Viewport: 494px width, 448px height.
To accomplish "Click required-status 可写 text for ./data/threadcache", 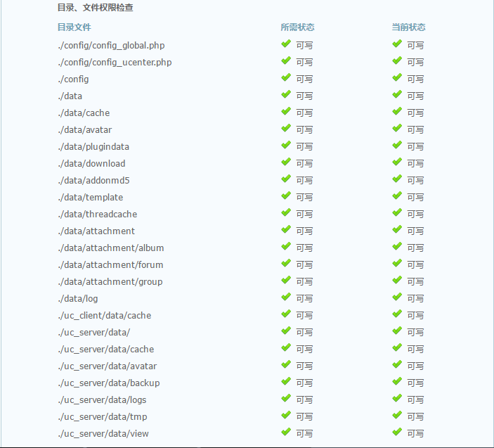I will pyautogui.click(x=304, y=214).
